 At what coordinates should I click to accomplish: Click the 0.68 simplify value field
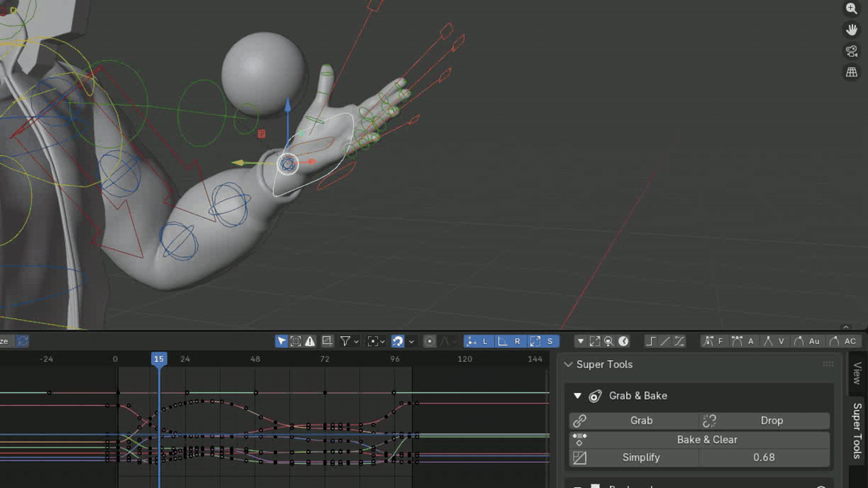click(764, 457)
